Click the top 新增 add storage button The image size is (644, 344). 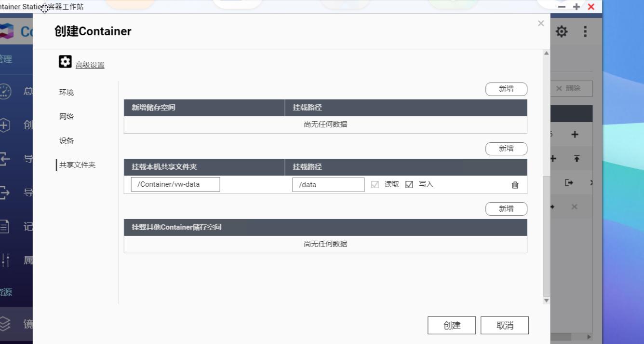click(x=506, y=89)
